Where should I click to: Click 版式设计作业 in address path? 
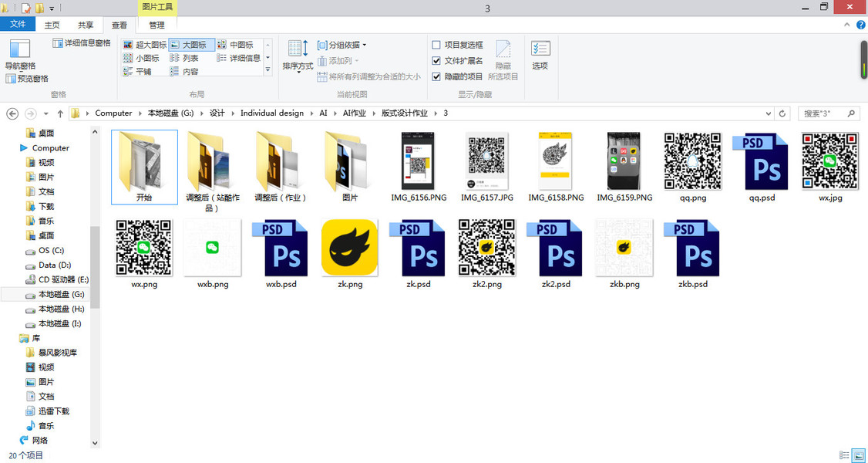click(x=405, y=113)
